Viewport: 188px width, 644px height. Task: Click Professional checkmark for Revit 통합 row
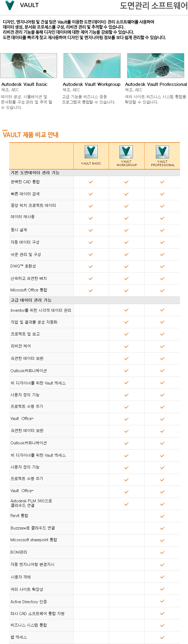pyautogui.click(x=162, y=516)
